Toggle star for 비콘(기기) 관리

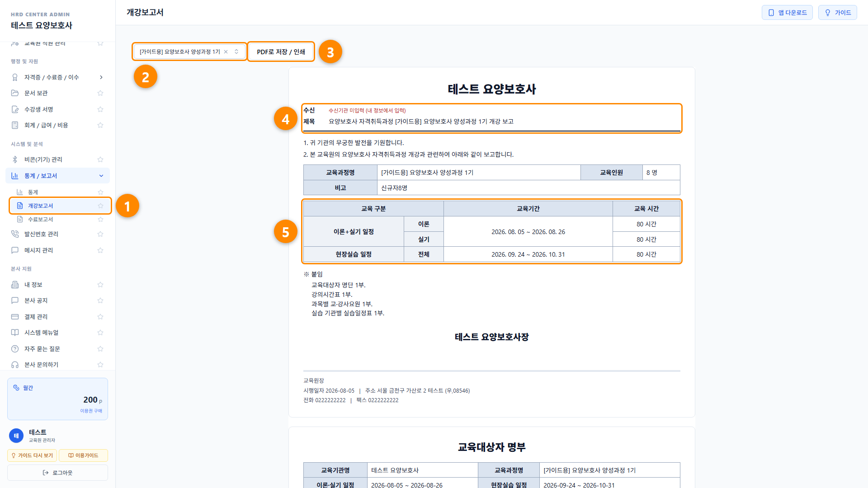(100, 160)
